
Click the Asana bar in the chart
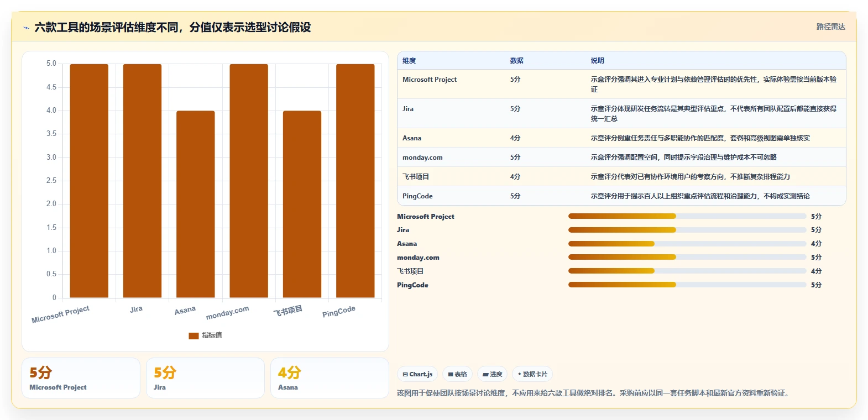[x=196, y=204]
